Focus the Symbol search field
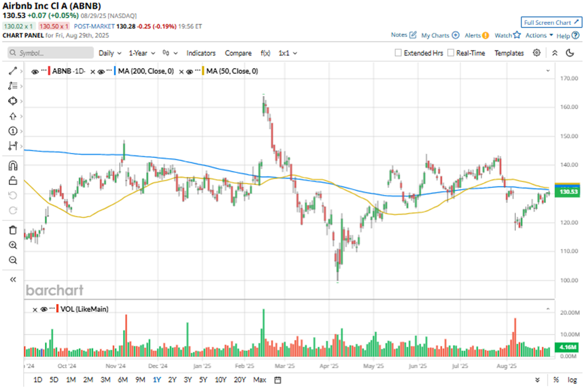Screen dimensions: 587x392 [x=51, y=52]
